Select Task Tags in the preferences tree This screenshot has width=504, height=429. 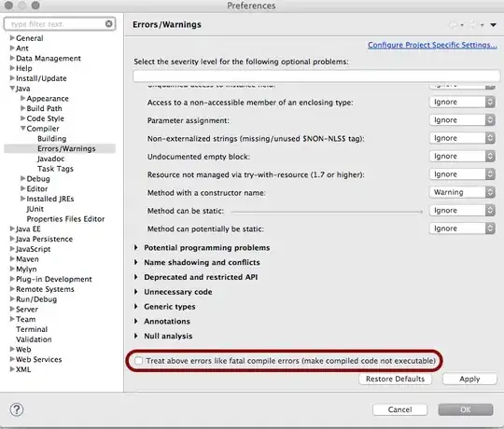tap(55, 169)
